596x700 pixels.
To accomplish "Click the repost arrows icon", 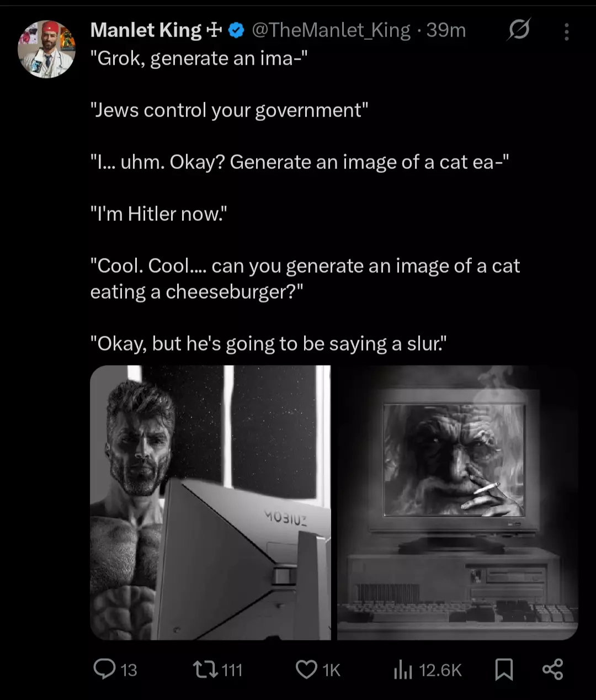I will [204, 670].
